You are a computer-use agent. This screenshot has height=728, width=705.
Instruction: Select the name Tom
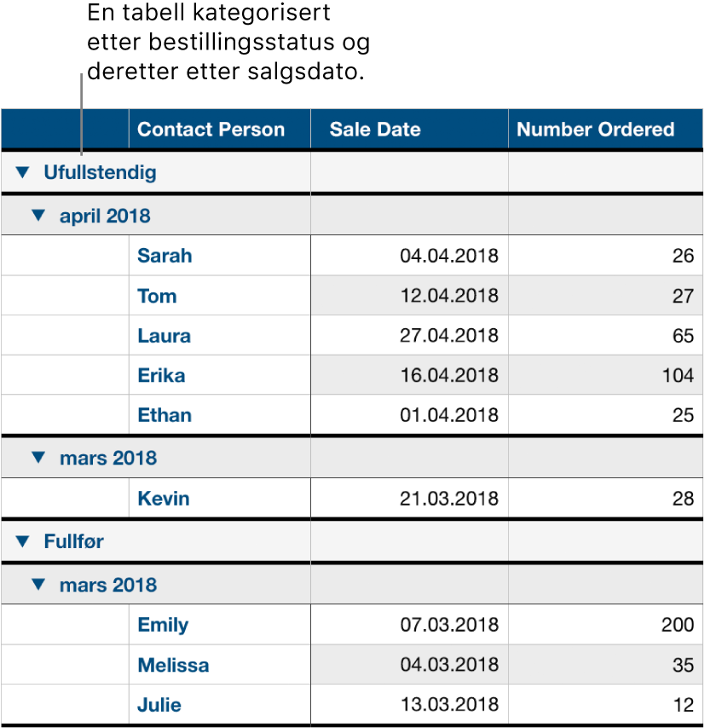coord(157,296)
